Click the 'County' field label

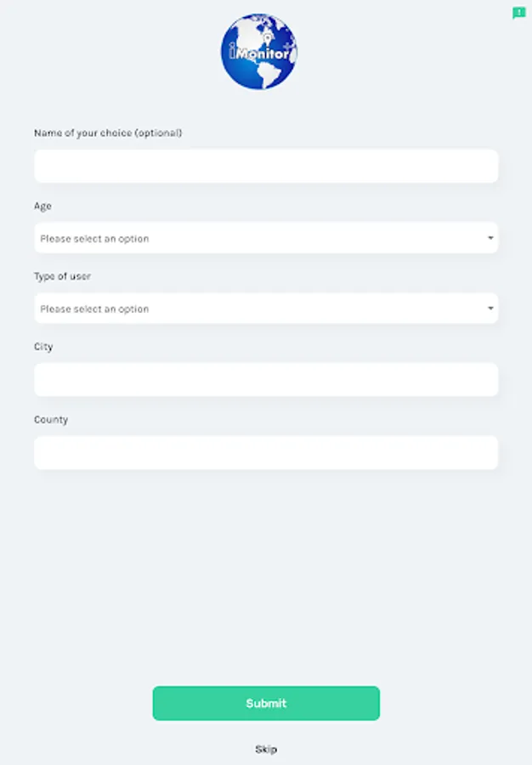(51, 420)
